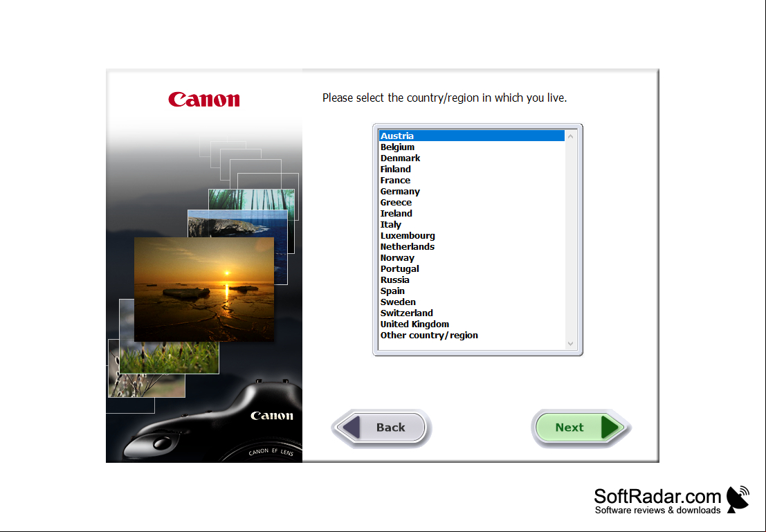
Task: Select Germany as your country
Action: 471,192
